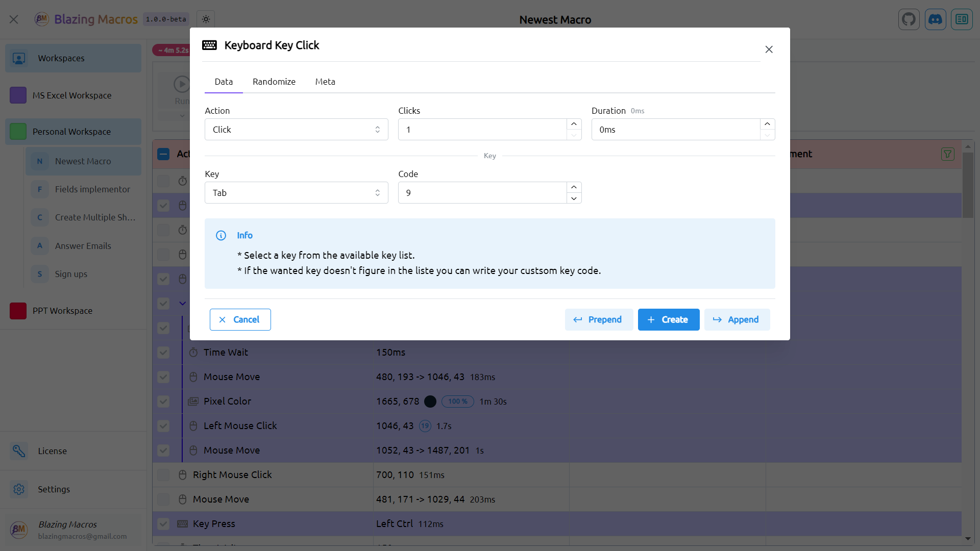Focus the Code input field
This screenshot has height=551, width=980.
[482, 193]
